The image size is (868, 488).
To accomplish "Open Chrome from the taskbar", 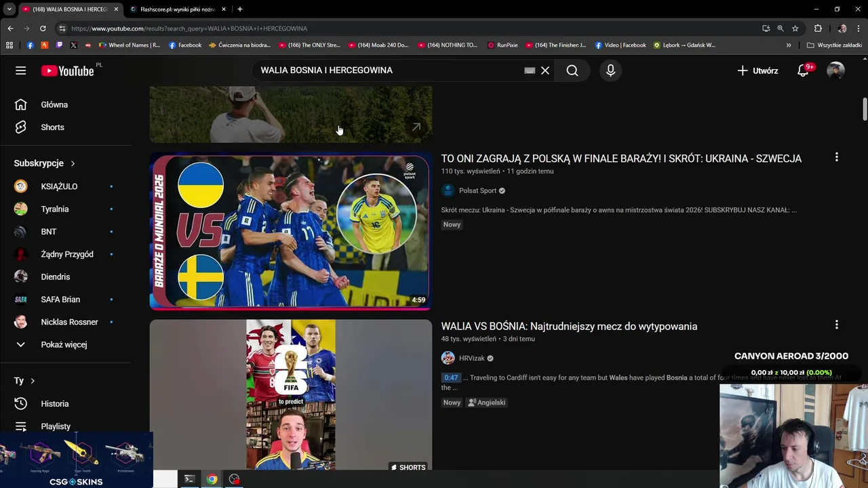I will (212, 479).
